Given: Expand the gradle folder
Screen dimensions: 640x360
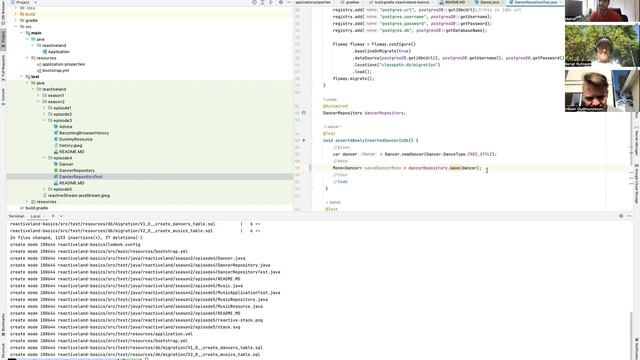Looking at the screenshot, I should [16, 20].
